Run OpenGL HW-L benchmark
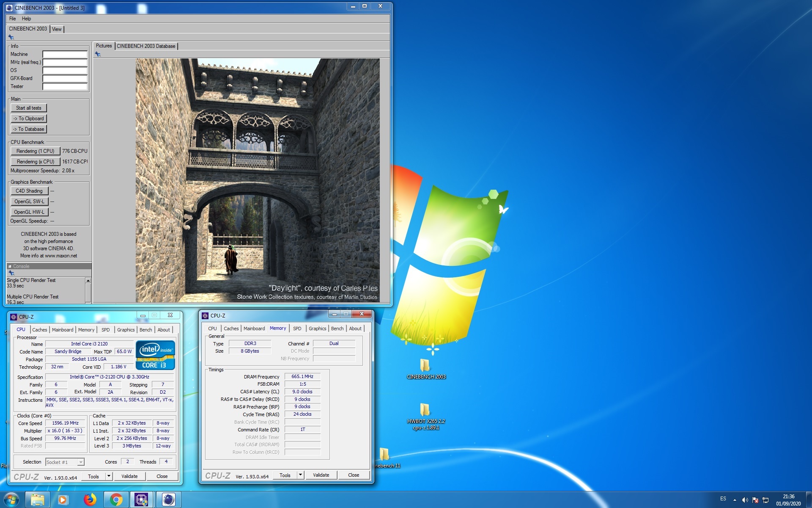This screenshot has height=508, width=812. pyautogui.click(x=29, y=212)
